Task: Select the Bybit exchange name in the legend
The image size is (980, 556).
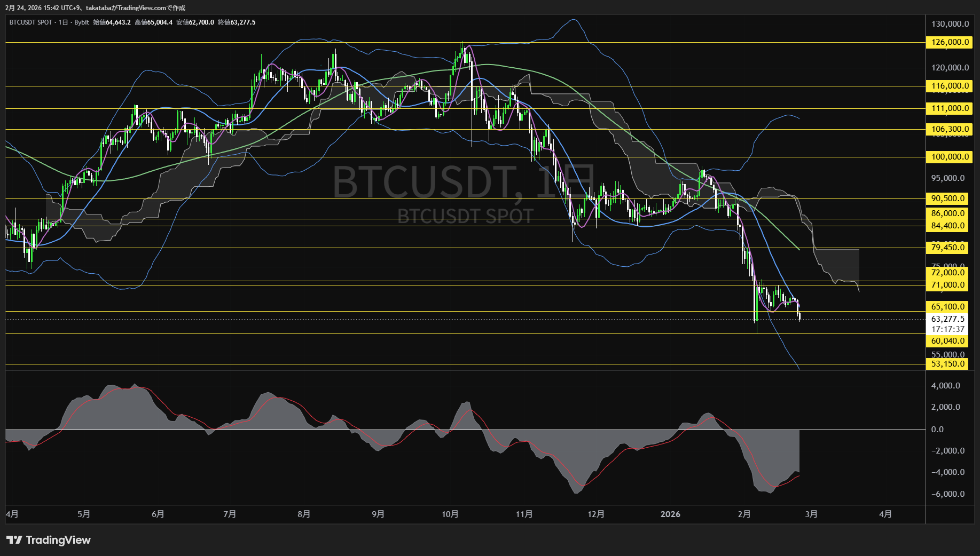Action: (x=81, y=22)
